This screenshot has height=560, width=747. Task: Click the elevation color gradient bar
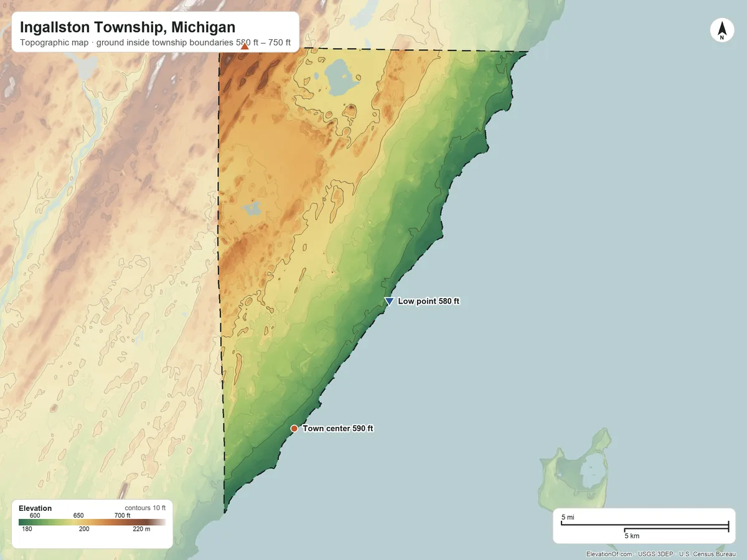click(92, 523)
